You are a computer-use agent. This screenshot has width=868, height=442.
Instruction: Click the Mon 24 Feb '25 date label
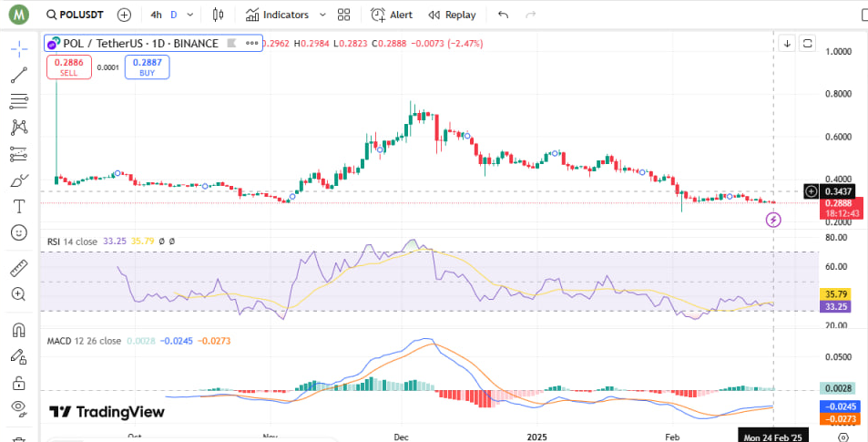[774, 437]
